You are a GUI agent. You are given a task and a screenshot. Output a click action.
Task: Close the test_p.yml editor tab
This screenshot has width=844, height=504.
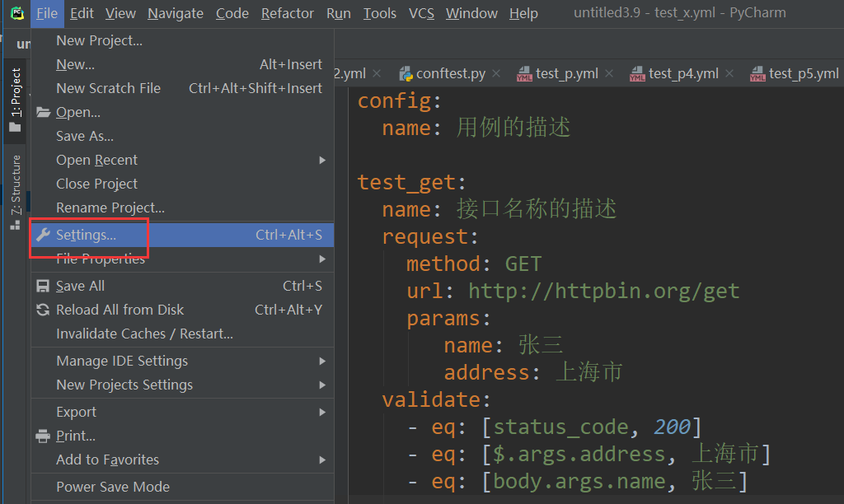[x=609, y=73]
